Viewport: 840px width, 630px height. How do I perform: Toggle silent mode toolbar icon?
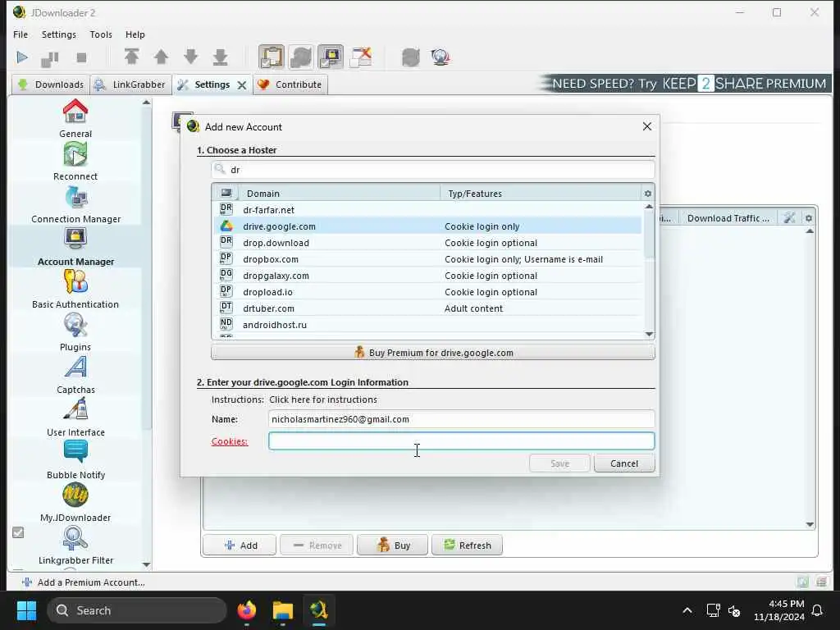point(361,57)
